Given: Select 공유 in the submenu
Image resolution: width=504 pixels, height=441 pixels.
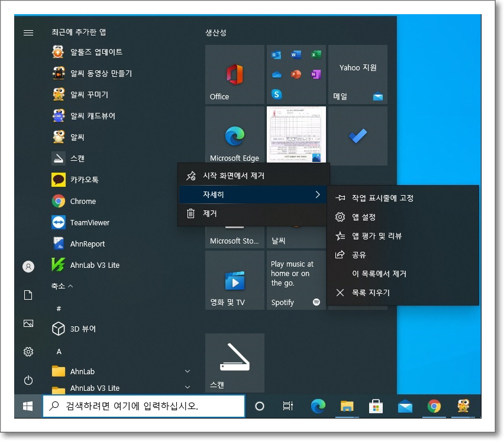Looking at the screenshot, I should (x=403, y=255).
